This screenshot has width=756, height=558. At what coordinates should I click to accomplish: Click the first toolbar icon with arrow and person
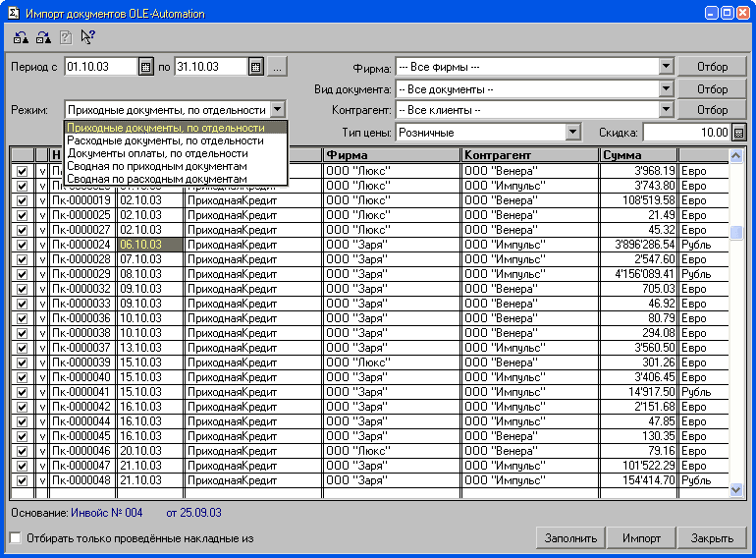coord(21,37)
